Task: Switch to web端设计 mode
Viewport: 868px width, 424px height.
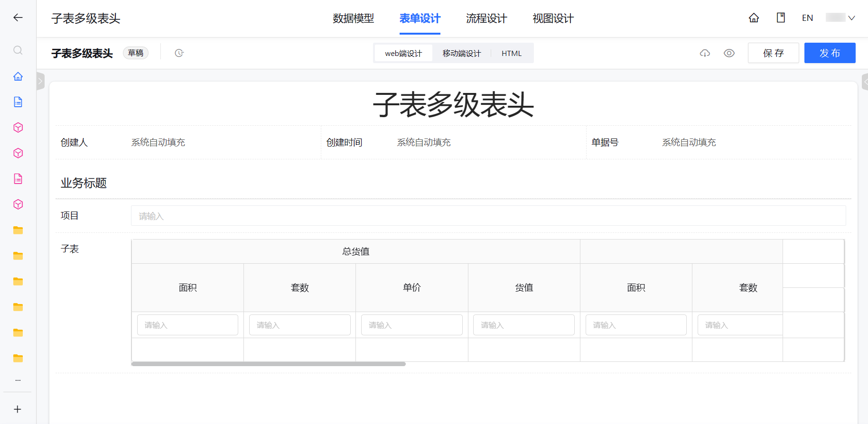Action: [403, 53]
